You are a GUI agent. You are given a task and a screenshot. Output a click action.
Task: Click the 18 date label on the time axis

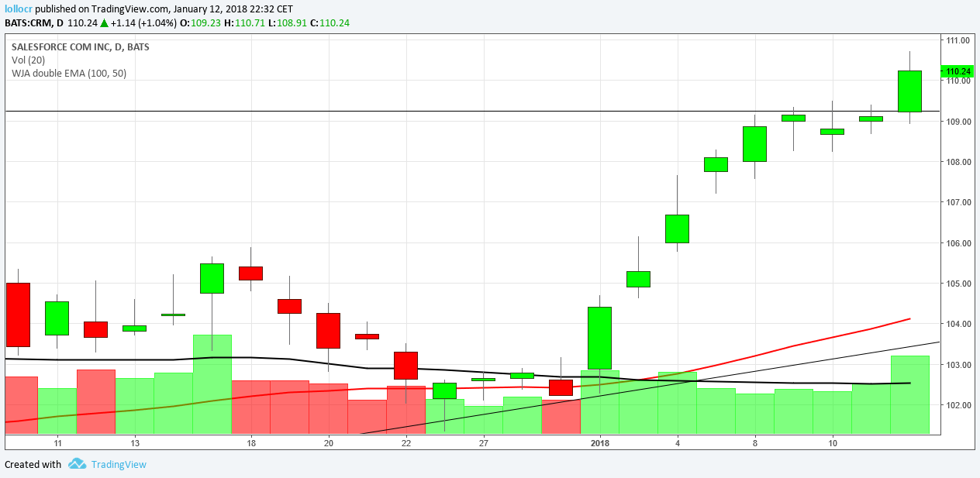coord(251,443)
